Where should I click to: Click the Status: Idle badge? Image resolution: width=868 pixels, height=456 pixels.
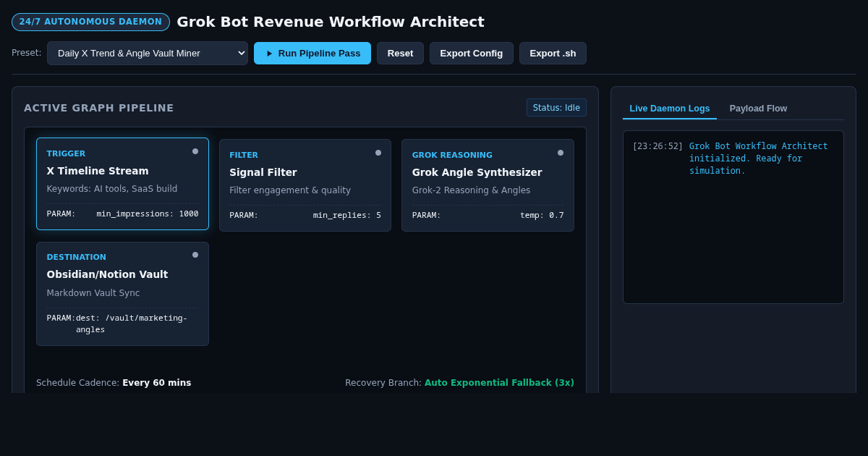coord(556,108)
